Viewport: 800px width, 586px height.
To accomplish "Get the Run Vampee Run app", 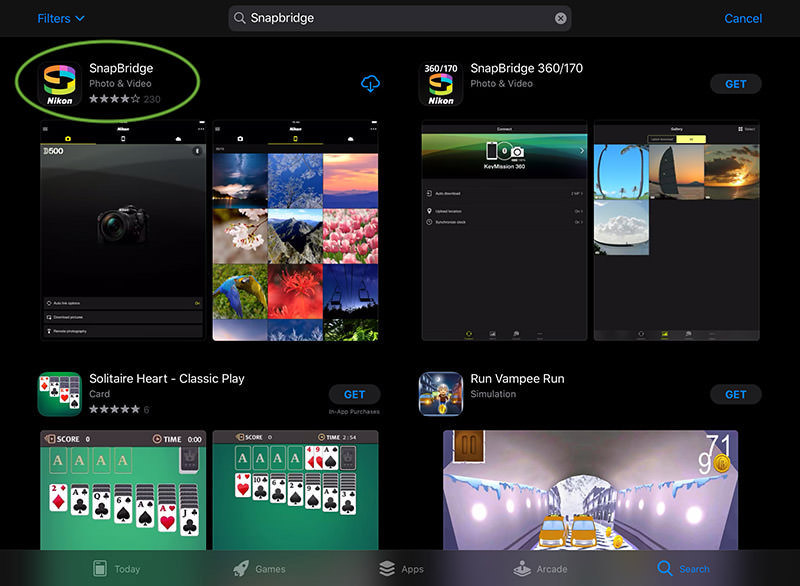I will 735,394.
